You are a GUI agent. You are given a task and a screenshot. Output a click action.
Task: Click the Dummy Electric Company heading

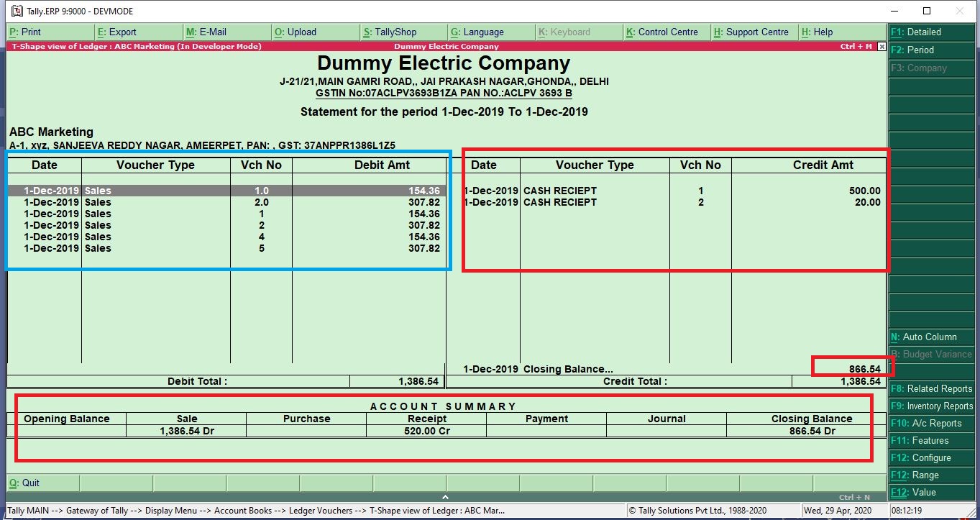tap(444, 63)
